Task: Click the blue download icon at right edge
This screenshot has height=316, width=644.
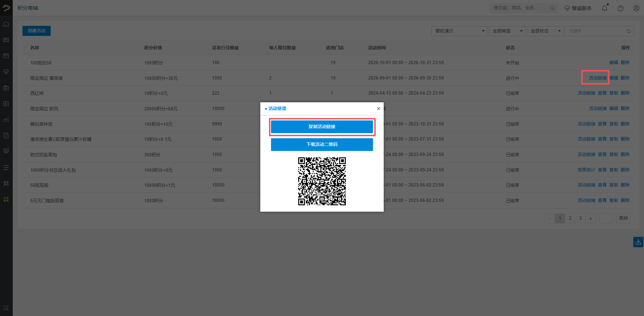Action: coord(638,242)
